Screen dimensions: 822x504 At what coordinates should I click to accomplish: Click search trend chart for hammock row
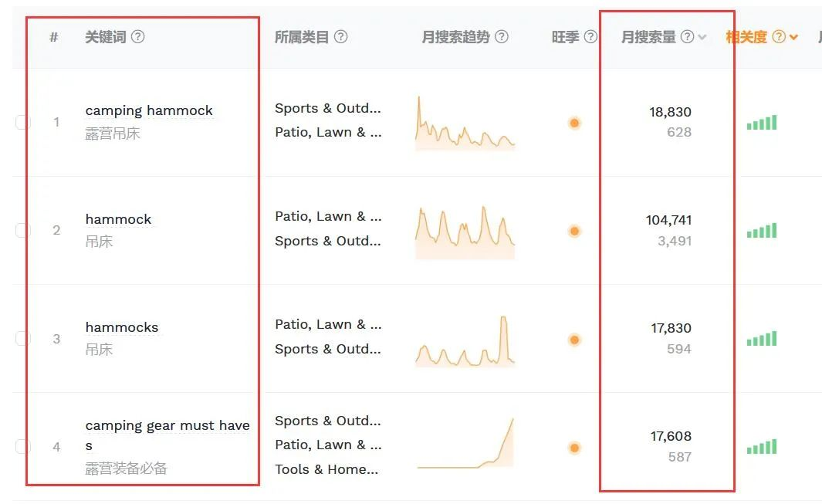pyautogui.click(x=465, y=232)
